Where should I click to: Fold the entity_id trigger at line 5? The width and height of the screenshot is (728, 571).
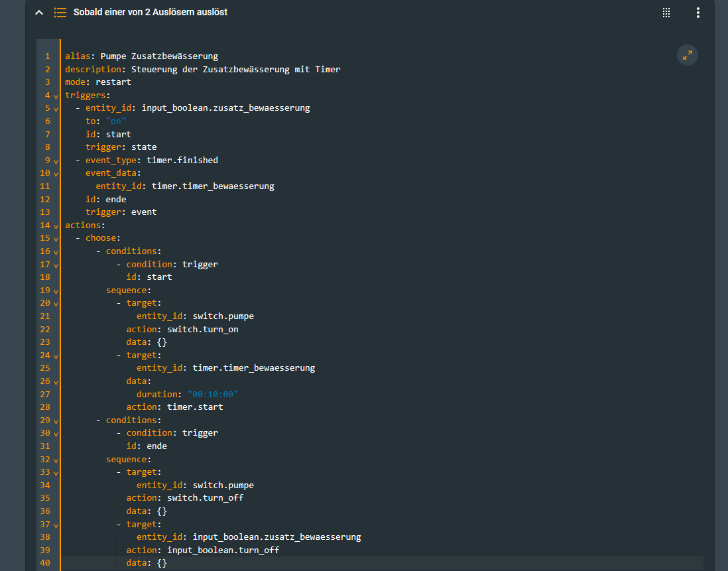point(56,109)
